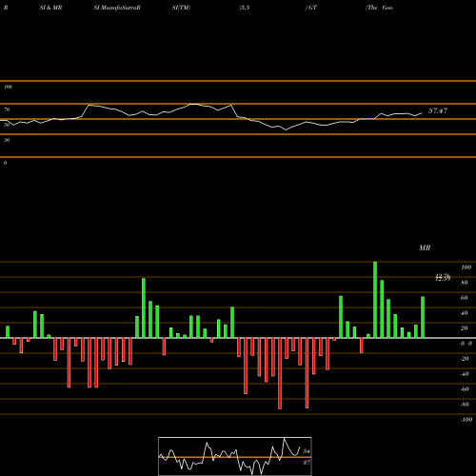The image size is (476, 476).
Task: Click the '(5,5' parameter text in header
Action: click(245, 8)
